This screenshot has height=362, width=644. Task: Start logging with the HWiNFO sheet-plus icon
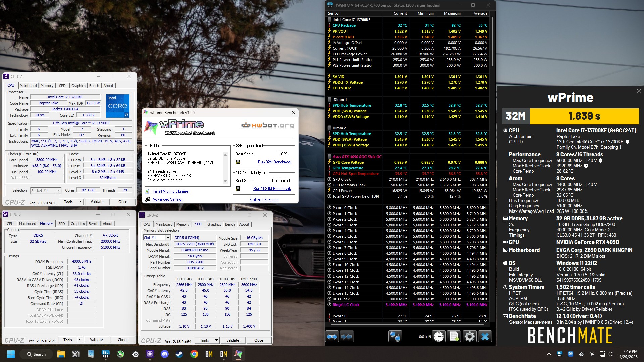[x=454, y=337]
